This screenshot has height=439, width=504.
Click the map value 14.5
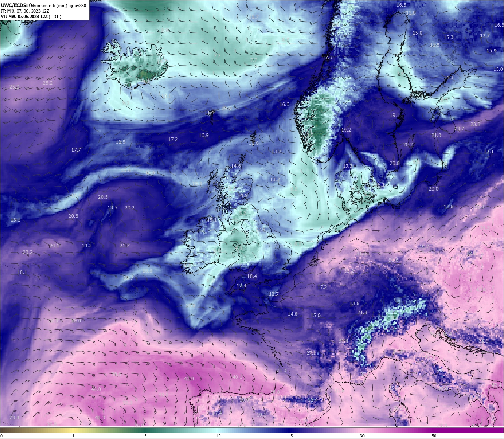(x=243, y=196)
